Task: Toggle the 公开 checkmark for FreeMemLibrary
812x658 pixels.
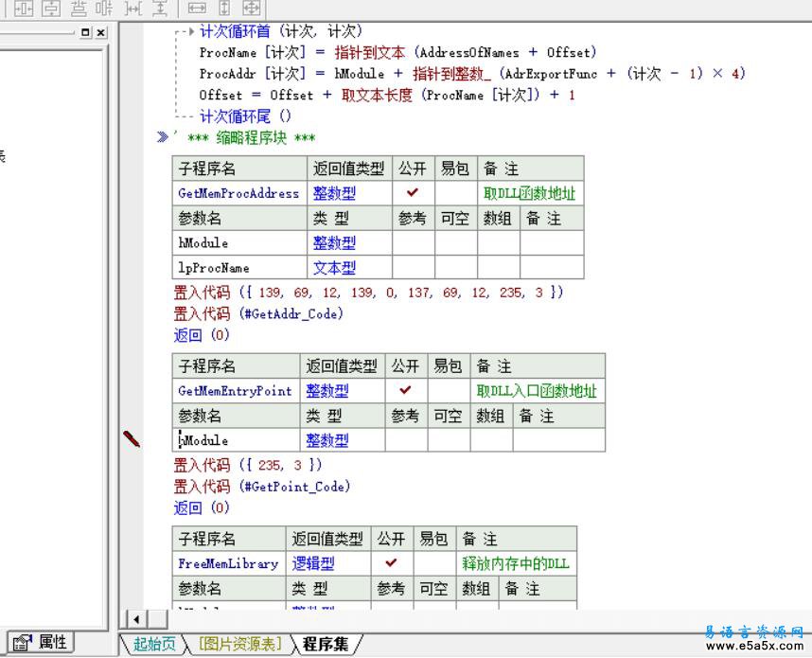Action: tap(391, 563)
